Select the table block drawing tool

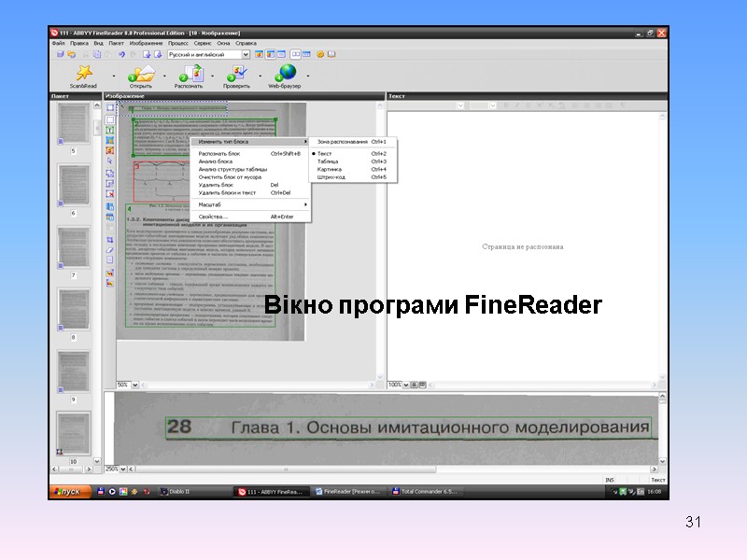click(x=110, y=141)
